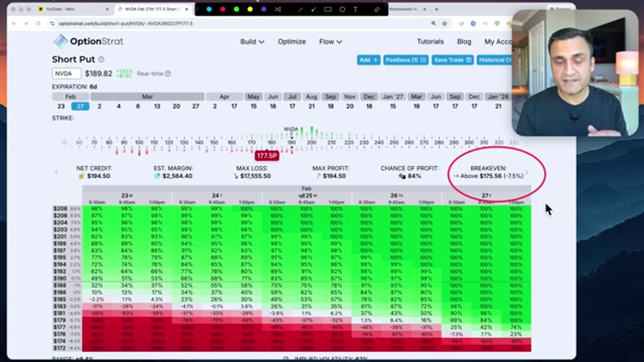Select the May 15 expiration date
The height and width of the screenshot is (362, 644).
(x=254, y=107)
